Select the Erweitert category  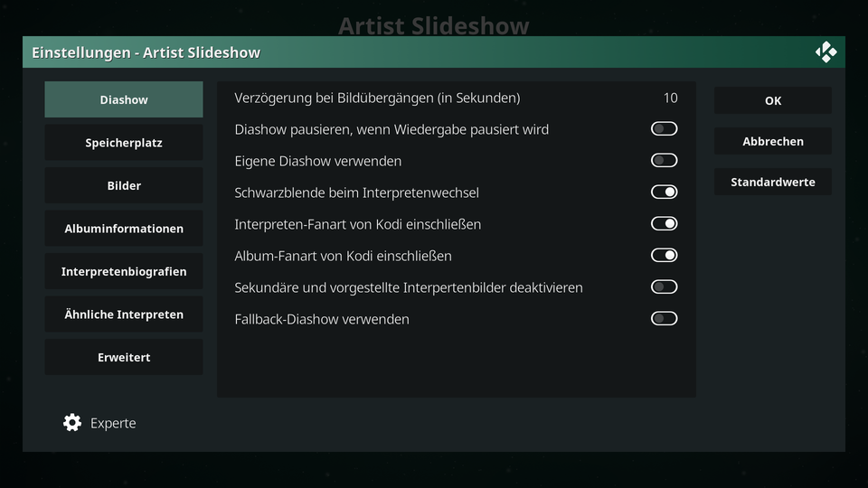coord(124,357)
